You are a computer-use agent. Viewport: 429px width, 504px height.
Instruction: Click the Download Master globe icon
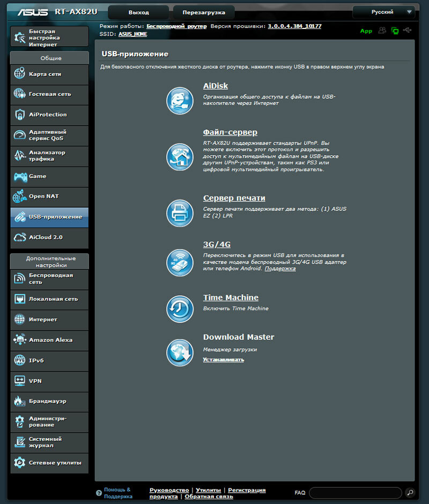[180, 353]
